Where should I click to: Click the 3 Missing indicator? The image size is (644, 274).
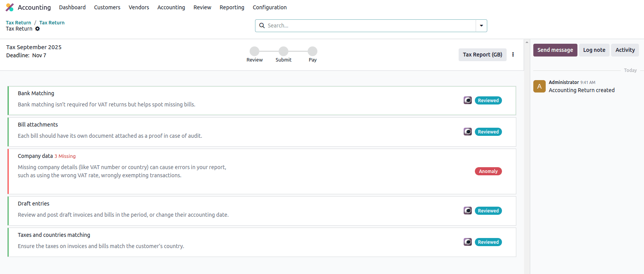[x=65, y=156]
